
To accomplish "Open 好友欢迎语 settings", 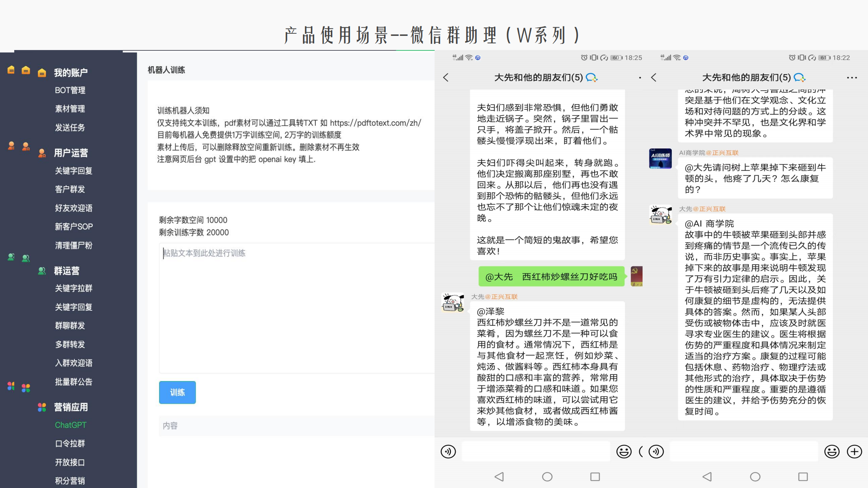I will point(74,208).
